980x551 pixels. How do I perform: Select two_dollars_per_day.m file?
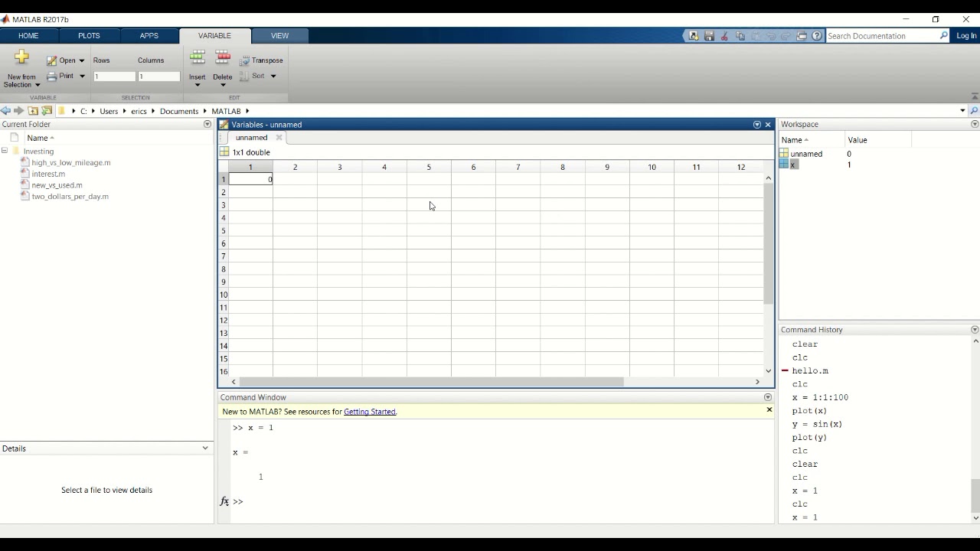(x=70, y=197)
